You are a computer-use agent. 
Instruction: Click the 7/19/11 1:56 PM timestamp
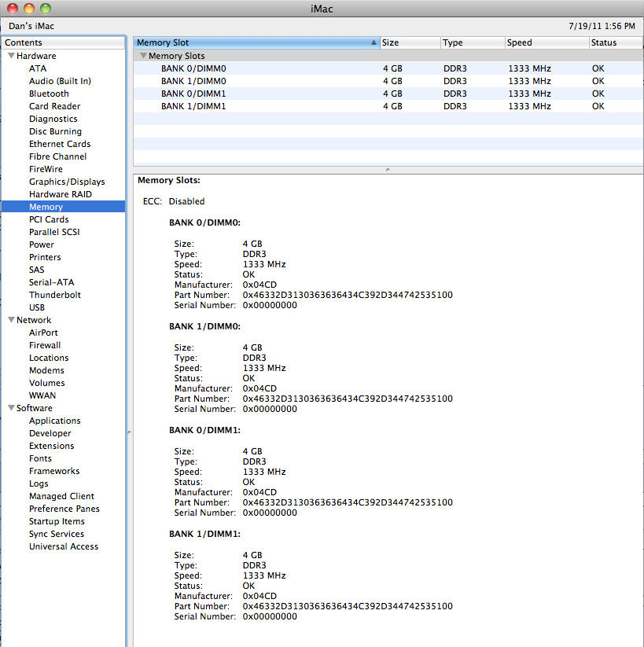602,26
